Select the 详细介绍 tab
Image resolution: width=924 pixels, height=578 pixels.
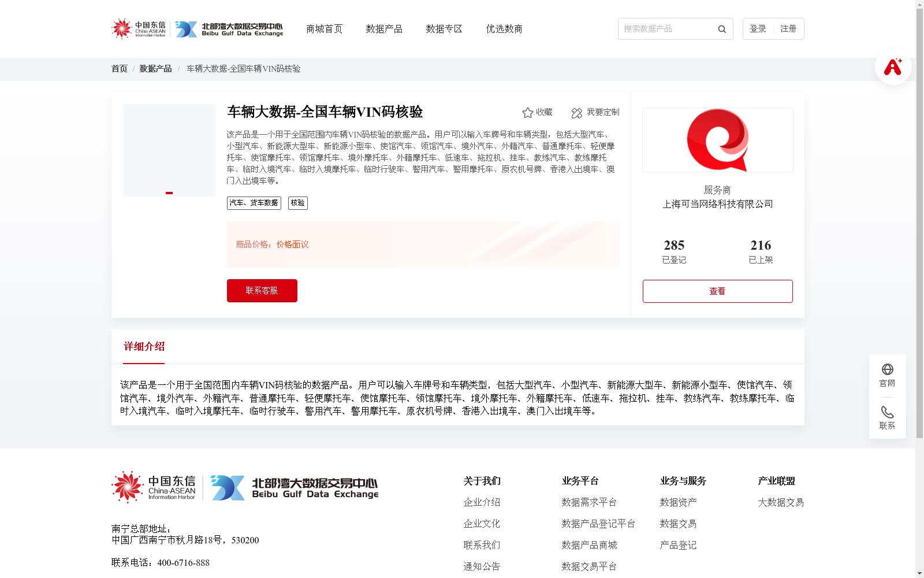click(x=144, y=347)
